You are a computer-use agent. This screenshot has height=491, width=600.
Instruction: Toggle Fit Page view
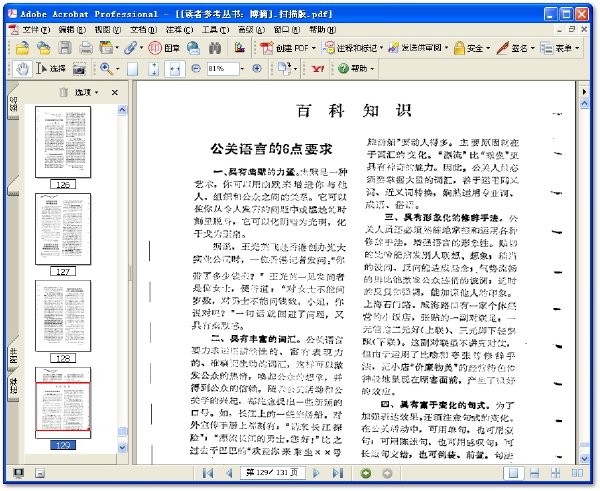(154, 69)
